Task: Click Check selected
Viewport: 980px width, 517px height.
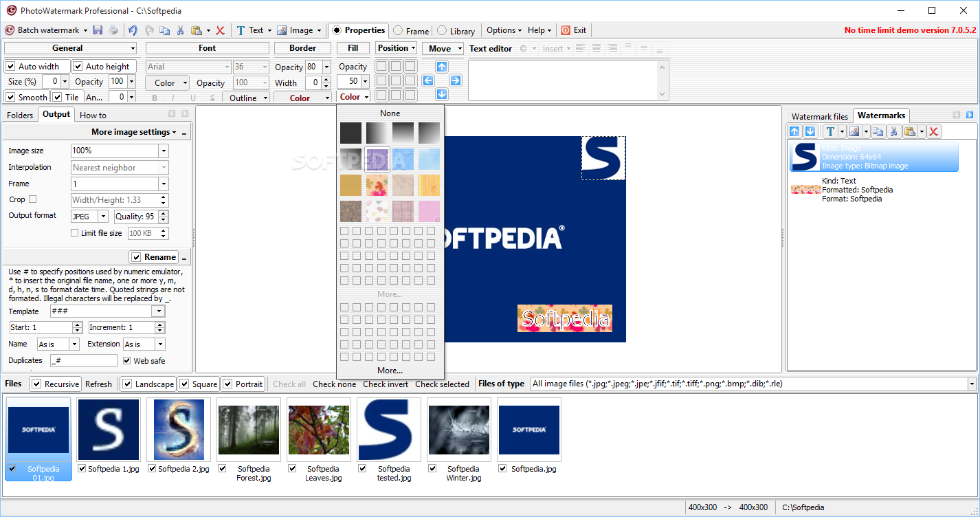Action: pos(442,384)
